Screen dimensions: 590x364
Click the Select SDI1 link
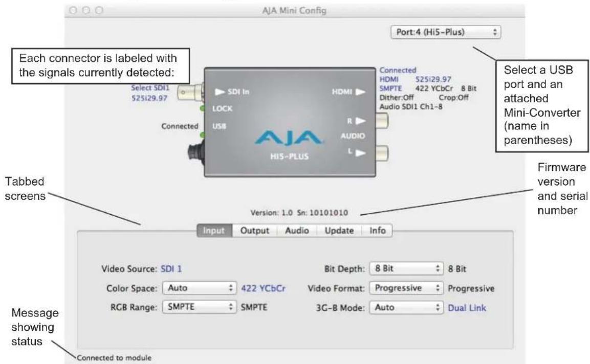(x=150, y=88)
